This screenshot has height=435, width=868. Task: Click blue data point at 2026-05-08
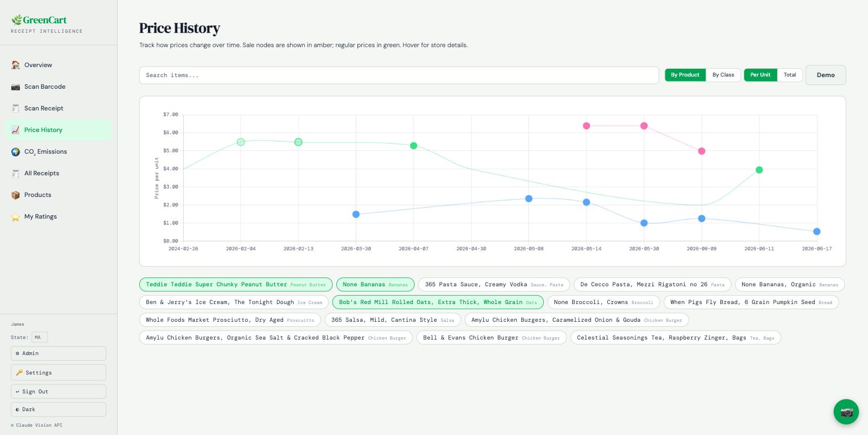[x=529, y=199]
